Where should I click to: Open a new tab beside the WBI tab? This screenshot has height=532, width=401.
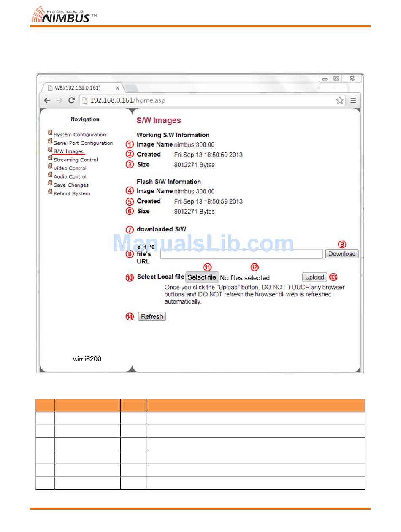[x=132, y=88]
